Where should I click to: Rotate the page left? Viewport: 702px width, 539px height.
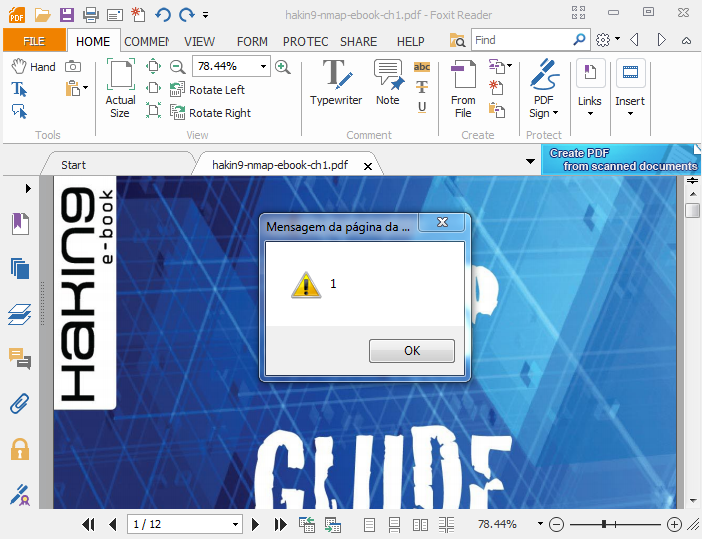point(207,90)
